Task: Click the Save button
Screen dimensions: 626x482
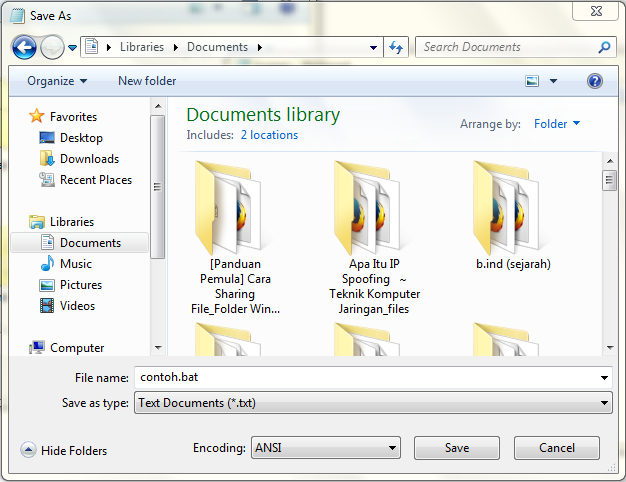Action: 457,448
